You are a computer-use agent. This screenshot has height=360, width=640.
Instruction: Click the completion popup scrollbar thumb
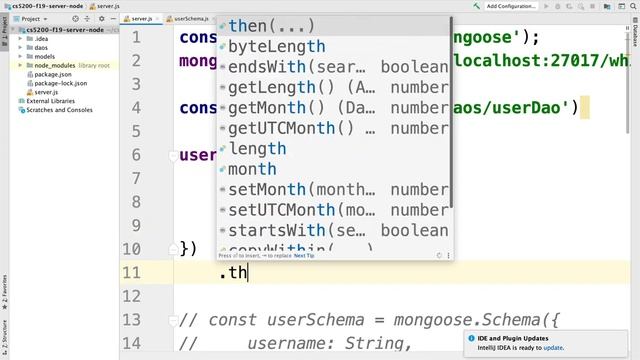point(451,112)
